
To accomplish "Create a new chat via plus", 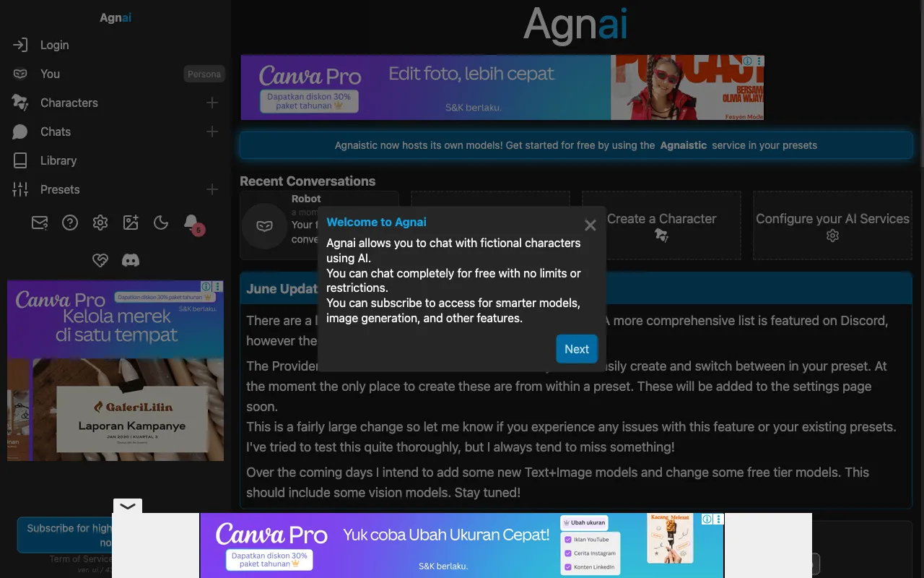I will [212, 131].
